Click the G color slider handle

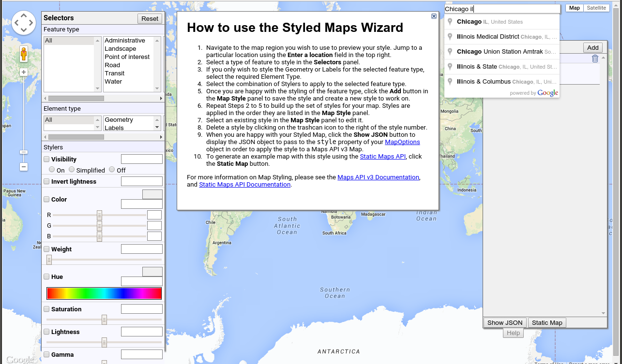point(99,226)
